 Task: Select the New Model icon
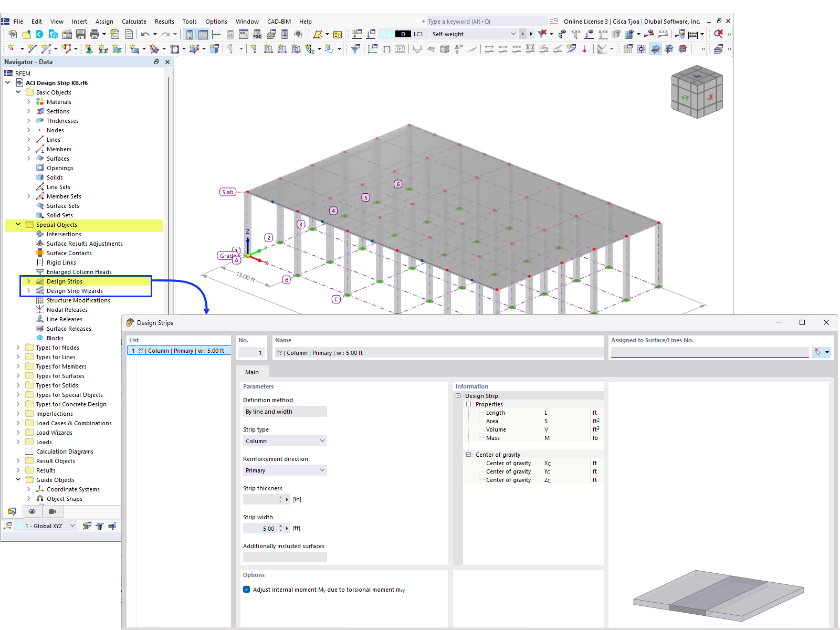pyautogui.click(x=12, y=34)
